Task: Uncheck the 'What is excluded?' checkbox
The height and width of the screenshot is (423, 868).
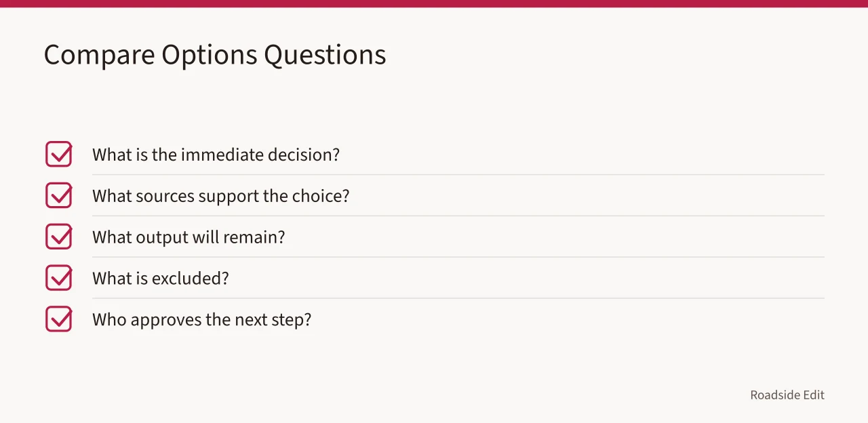Action: click(x=58, y=278)
